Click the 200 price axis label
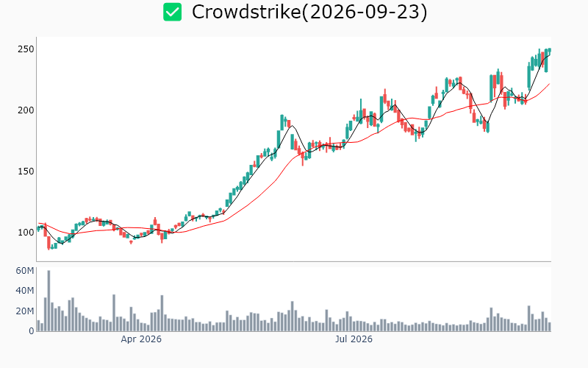The height and width of the screenshot is (368, 588). 26,110
